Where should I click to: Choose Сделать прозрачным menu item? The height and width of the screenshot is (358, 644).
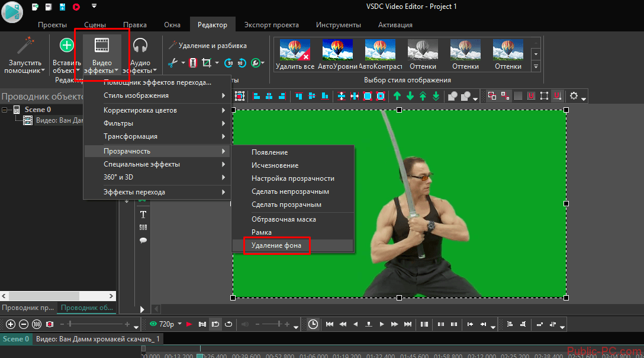point(292,204)
